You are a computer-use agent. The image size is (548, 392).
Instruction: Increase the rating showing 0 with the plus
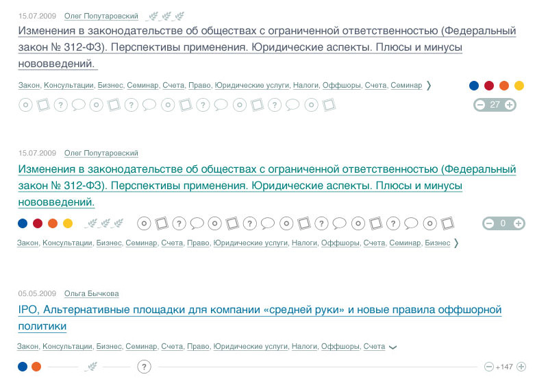coord(519,223)
